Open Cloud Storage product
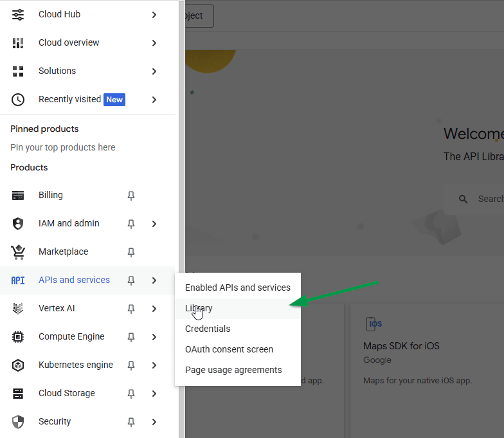 point(67,394)
